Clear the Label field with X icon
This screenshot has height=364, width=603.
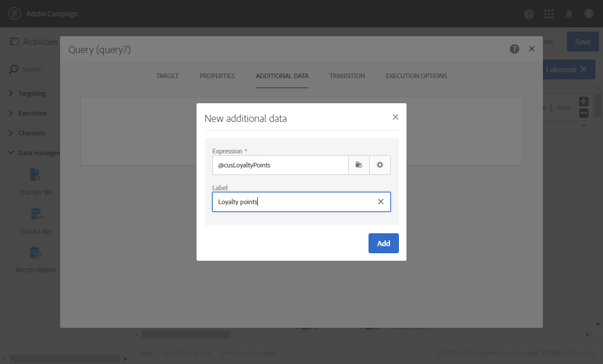point(381,202)
